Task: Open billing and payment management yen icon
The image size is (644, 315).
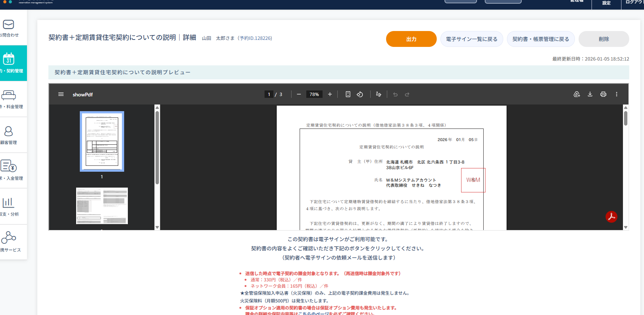Action: pyautogui.click(x=8, y=166)
